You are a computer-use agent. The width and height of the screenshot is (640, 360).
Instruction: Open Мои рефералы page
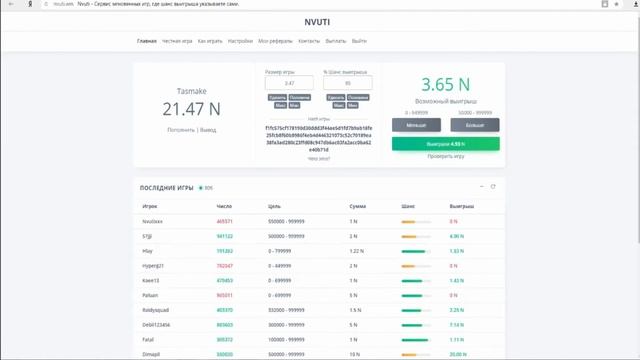pos(275,41)
